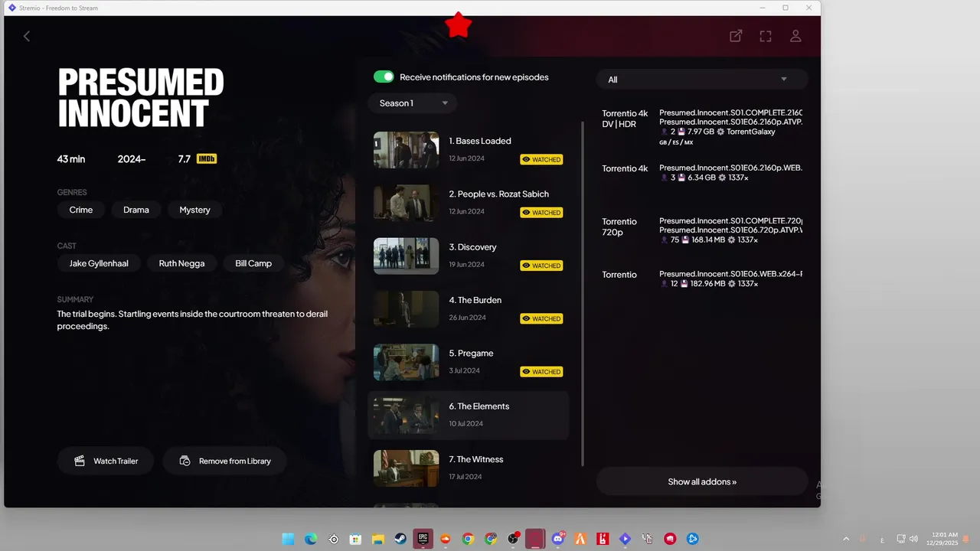This screenshot has height=551, width=980.
Task: Click the Watch Trailer button
Action: pos(106,461)
